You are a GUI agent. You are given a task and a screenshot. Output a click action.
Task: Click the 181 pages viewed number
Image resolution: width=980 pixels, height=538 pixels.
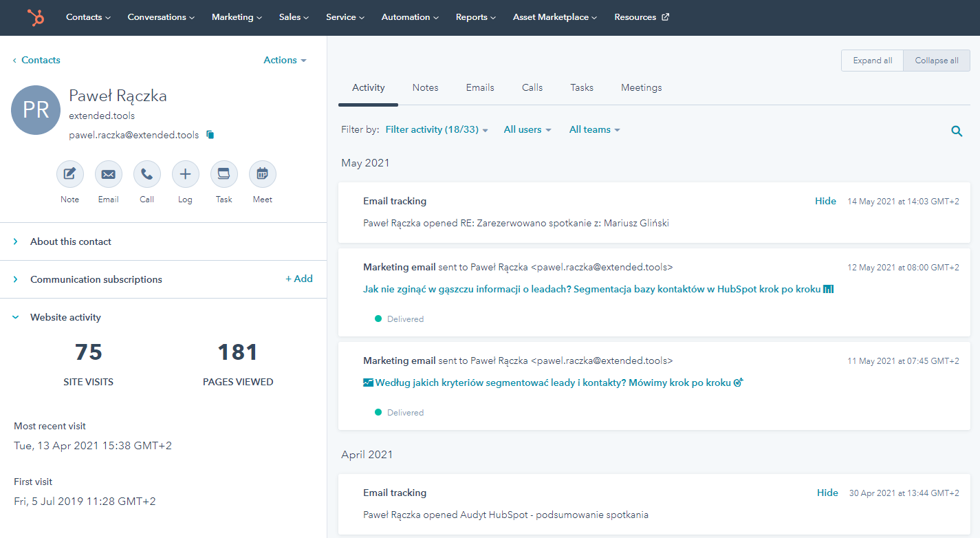pos(238,352)
